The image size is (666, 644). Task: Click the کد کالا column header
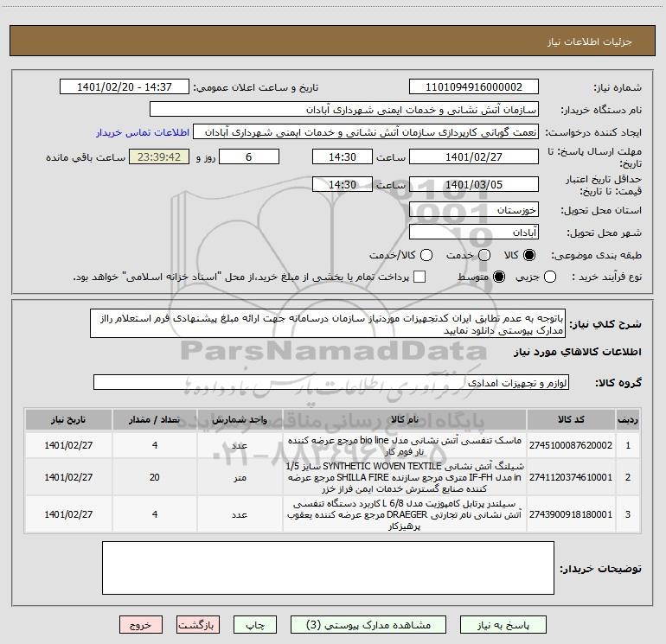coord(571,419)
